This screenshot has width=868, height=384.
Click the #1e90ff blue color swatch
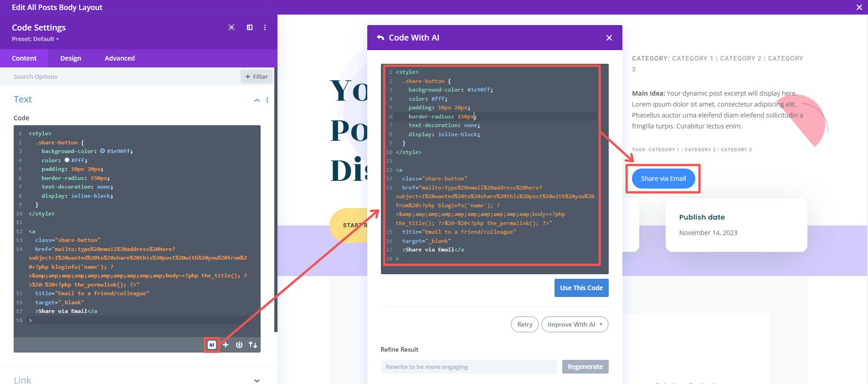(103, 151)
